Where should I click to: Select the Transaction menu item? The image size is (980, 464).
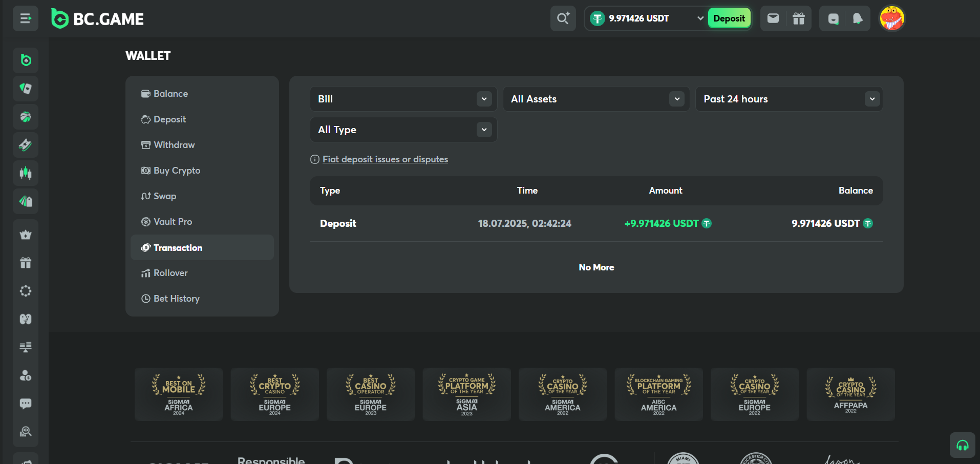click(x=202, y=247)
